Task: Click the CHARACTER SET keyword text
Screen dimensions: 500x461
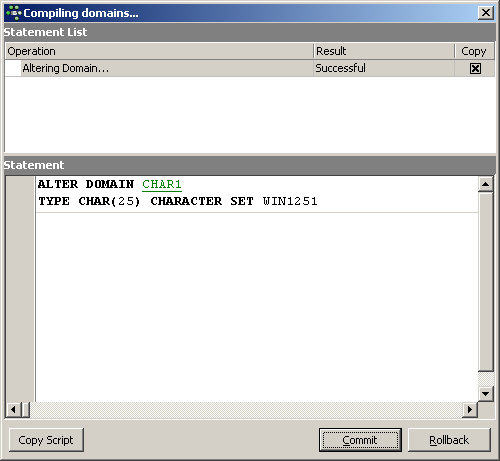Action: 202,201
